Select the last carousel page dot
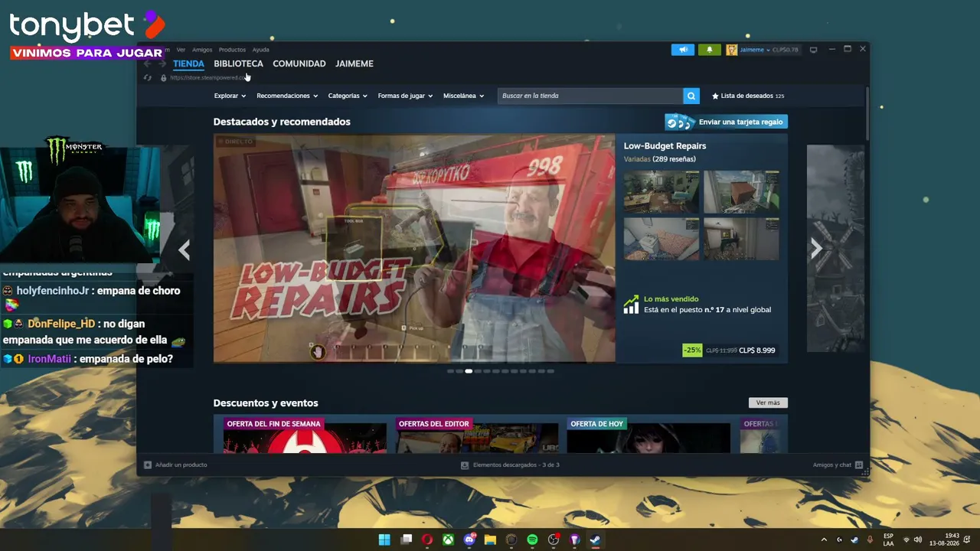 (x=550, y=371)
